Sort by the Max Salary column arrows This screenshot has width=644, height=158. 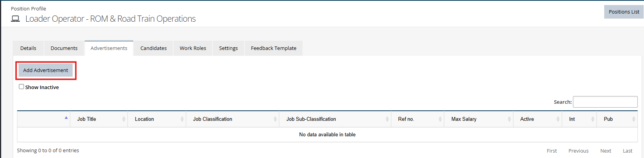[x=509, y=119]
